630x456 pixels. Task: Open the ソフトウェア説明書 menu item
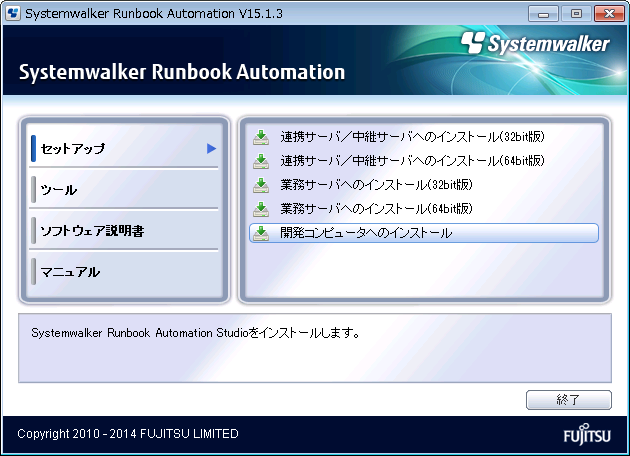coord(124,230)
